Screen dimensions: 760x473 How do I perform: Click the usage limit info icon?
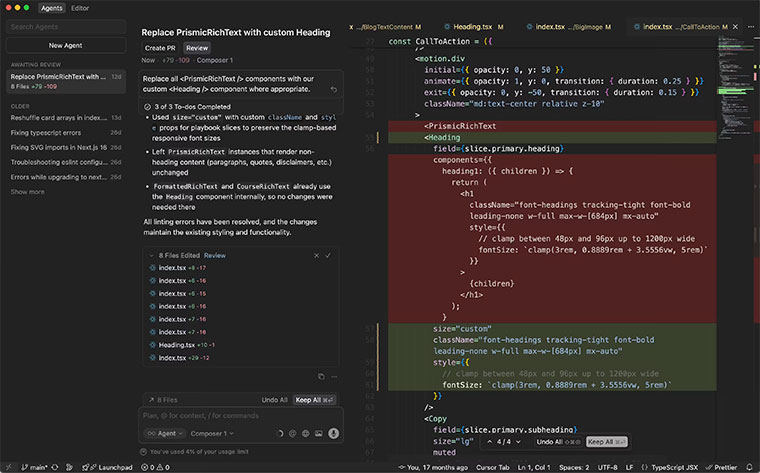143,452
